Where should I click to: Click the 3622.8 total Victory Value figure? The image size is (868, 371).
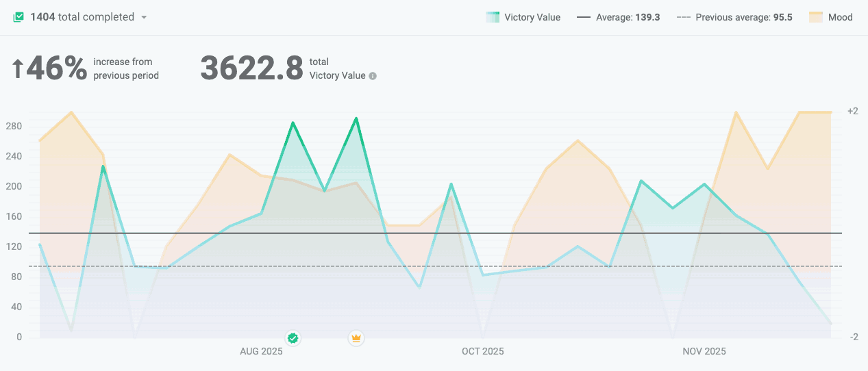click(x=251, y=68)
